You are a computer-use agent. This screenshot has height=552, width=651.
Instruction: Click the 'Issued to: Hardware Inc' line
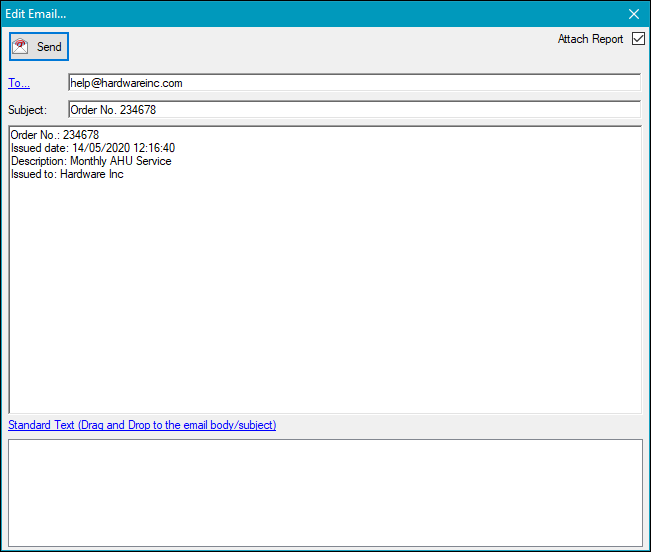(67, 174)
